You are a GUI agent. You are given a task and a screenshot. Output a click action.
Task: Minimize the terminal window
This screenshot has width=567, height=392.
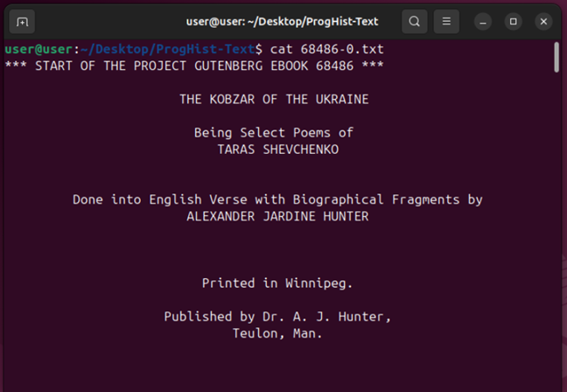(484, 21)
